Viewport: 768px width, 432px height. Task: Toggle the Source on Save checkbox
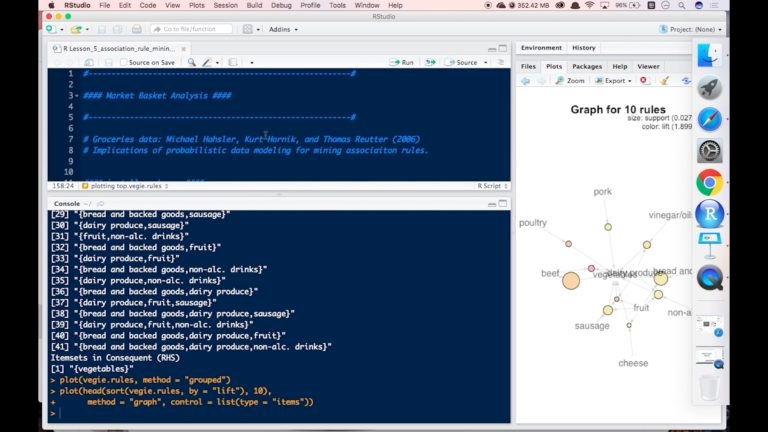pyautogui.click(x=123, y=62)
